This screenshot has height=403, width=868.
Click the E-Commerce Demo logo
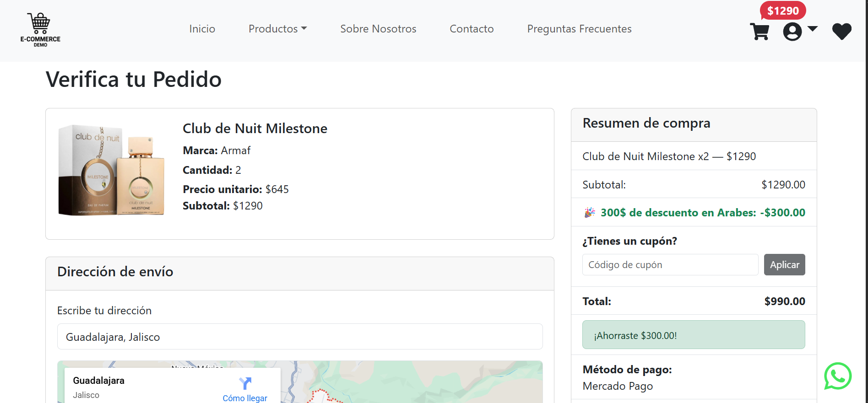point(40,30)
